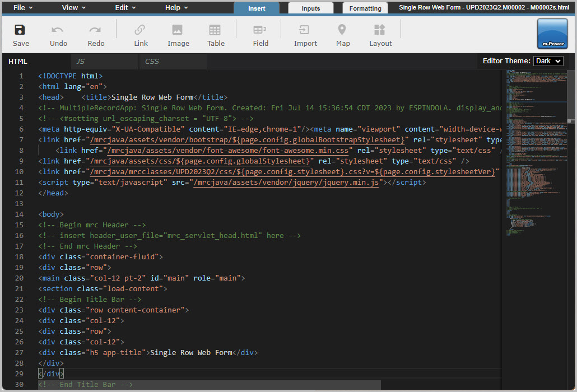This screenshot has height=392, width=577.
Task: Insert a Map via pin icon
Action: point(342,30)
